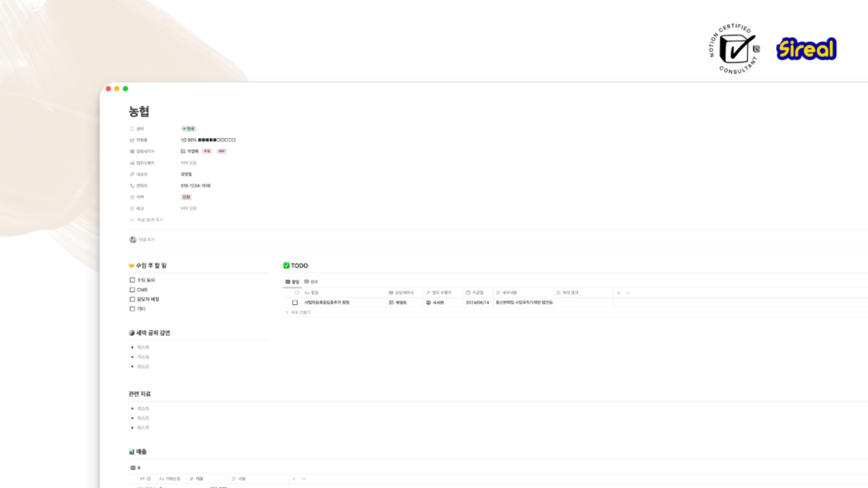
Task: Click the status property icon below the 농협 title
Action: click(132, 129)
